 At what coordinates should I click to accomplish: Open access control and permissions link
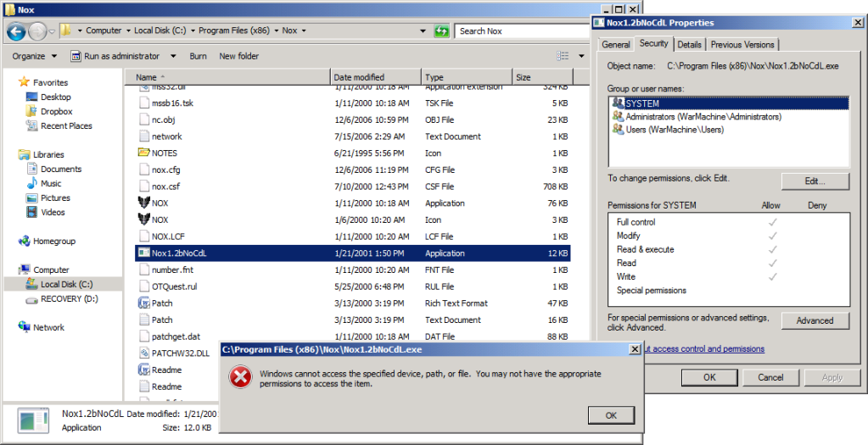704,349
